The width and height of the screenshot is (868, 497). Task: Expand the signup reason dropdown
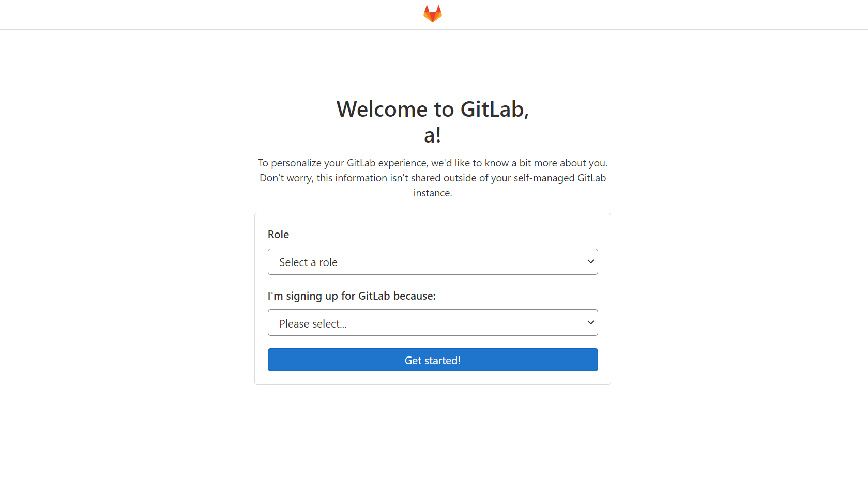point(433,323)
